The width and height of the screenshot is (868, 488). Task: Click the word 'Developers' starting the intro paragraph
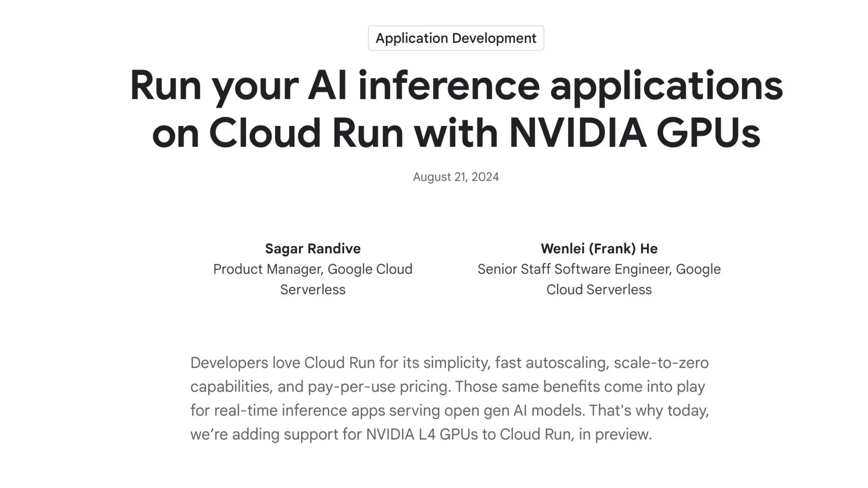(x=229, y=363)
